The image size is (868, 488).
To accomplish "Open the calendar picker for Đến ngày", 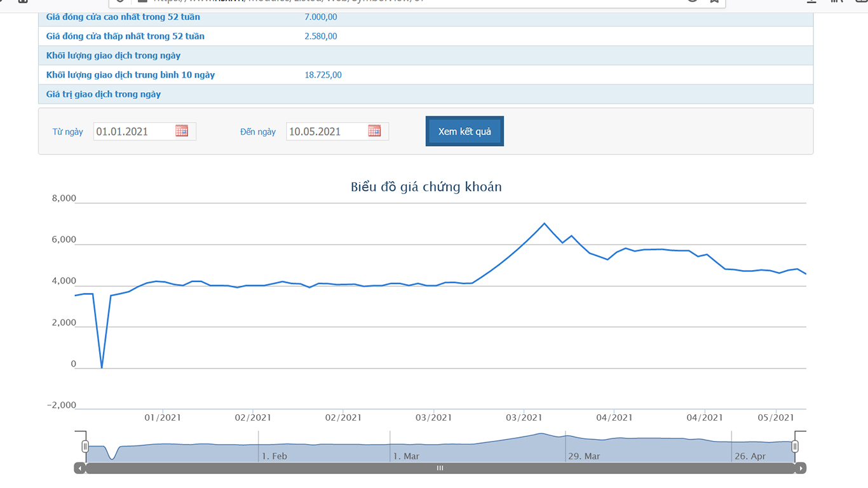I will [374, 131].
